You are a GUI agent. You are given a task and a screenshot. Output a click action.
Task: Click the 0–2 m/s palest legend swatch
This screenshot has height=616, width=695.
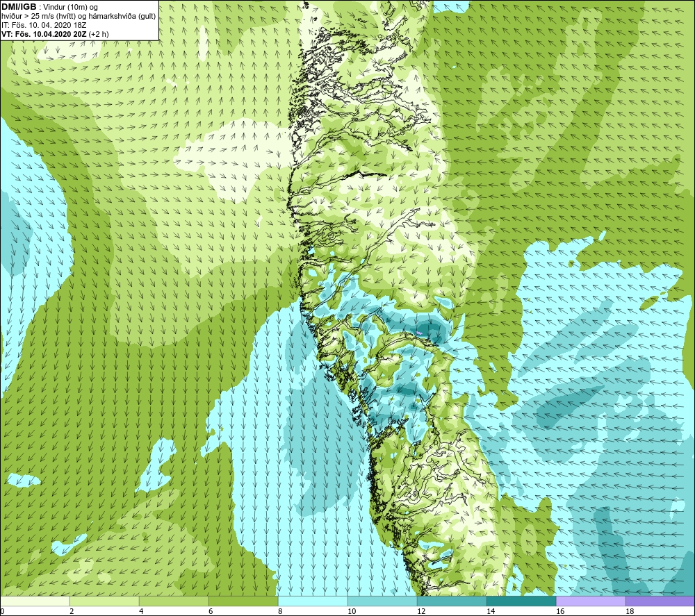click(x=35, y=601)
